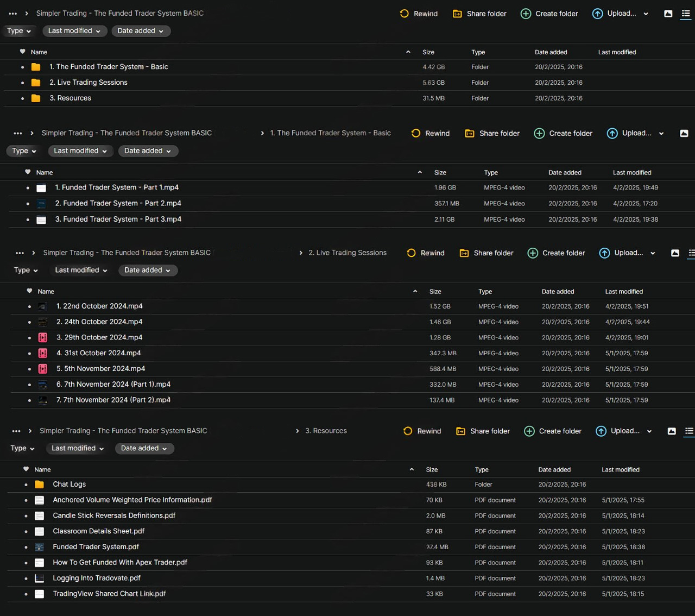Click breadcrumb 2. Live Trading Sessions

[x=347, y=253]
